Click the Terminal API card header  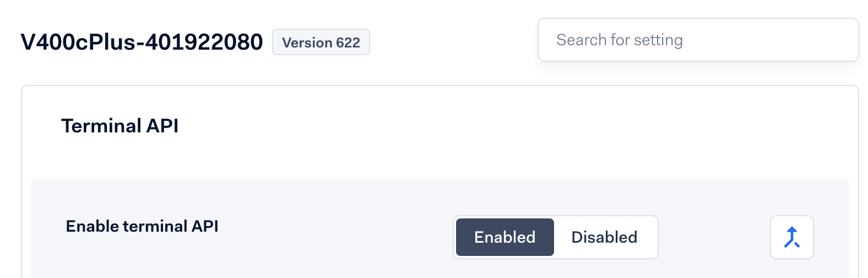coord(120,126)
